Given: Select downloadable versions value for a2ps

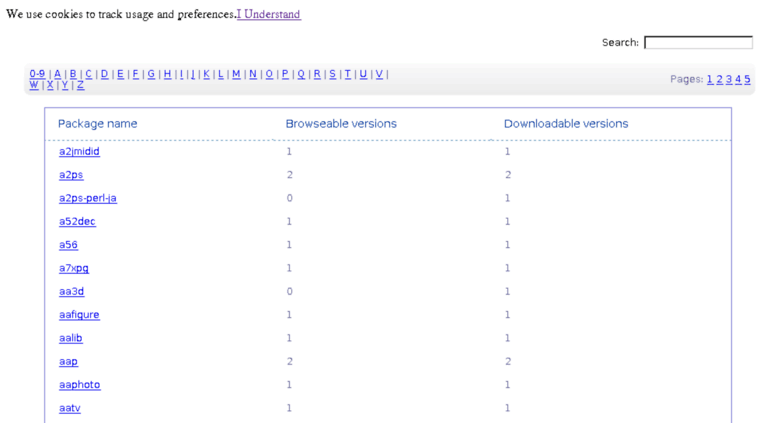Looking at the screenshot, I should 508,175.
